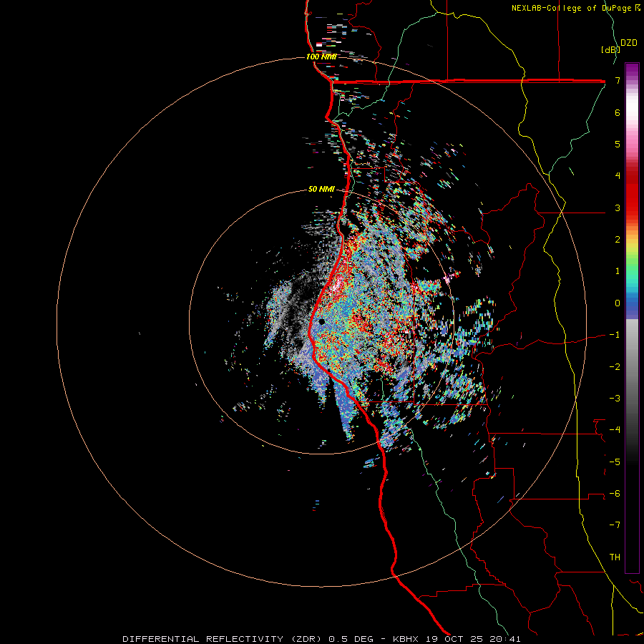
Task: Click the 3 value on the color scale
Action: [618, 208]
